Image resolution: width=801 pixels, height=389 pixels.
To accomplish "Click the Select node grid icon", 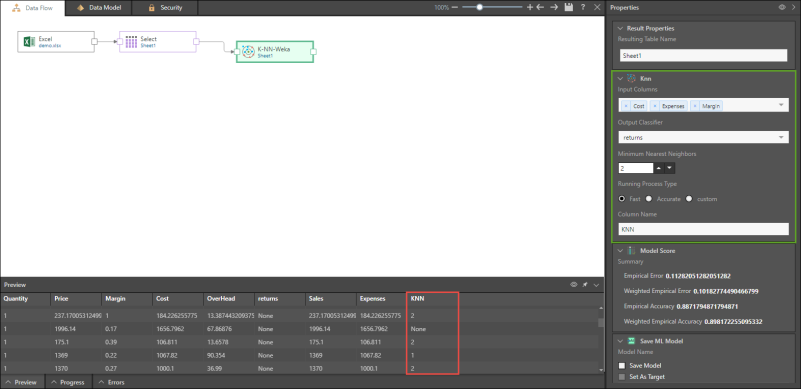I will click(x=131, y=41).
